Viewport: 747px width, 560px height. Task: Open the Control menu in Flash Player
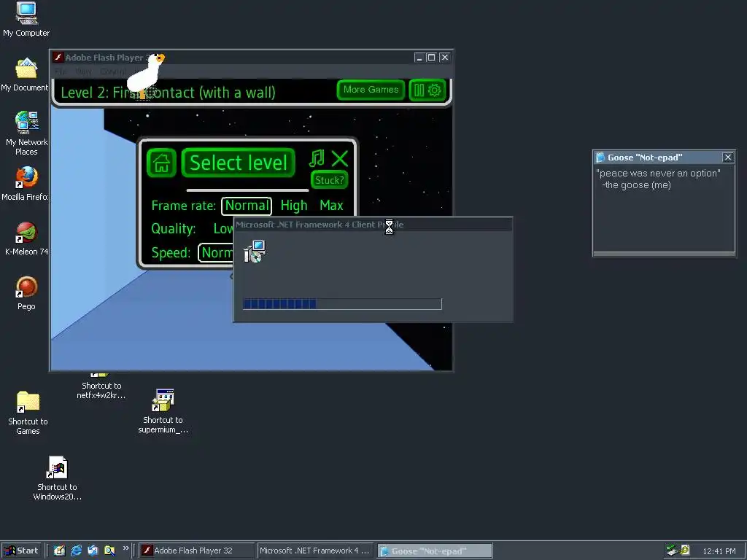[x=113, y=71]
